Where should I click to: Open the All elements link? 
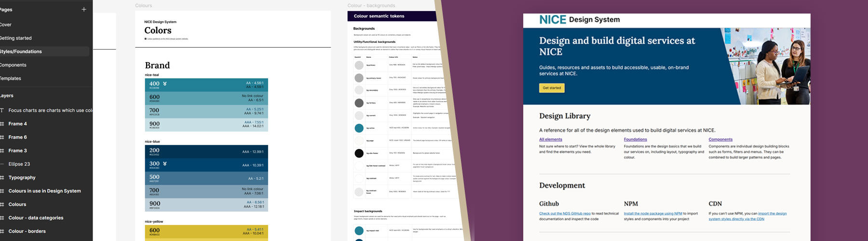551,139
